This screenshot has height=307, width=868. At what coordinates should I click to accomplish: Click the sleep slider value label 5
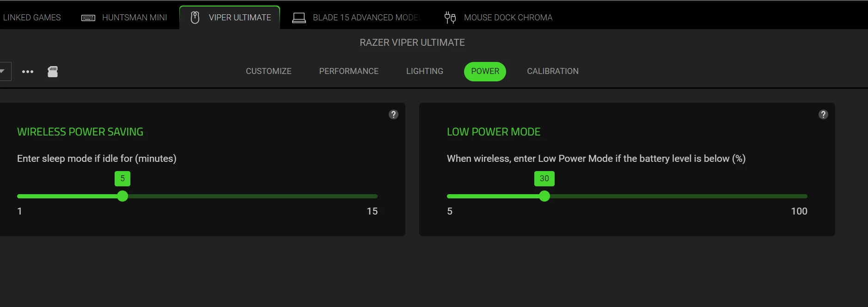122,178
